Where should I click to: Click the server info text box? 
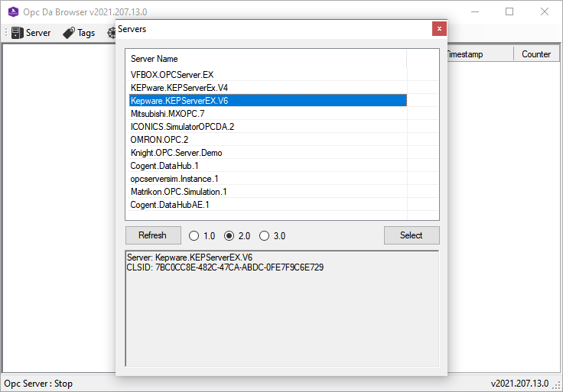pyautogui.click(x=281, y=309)
